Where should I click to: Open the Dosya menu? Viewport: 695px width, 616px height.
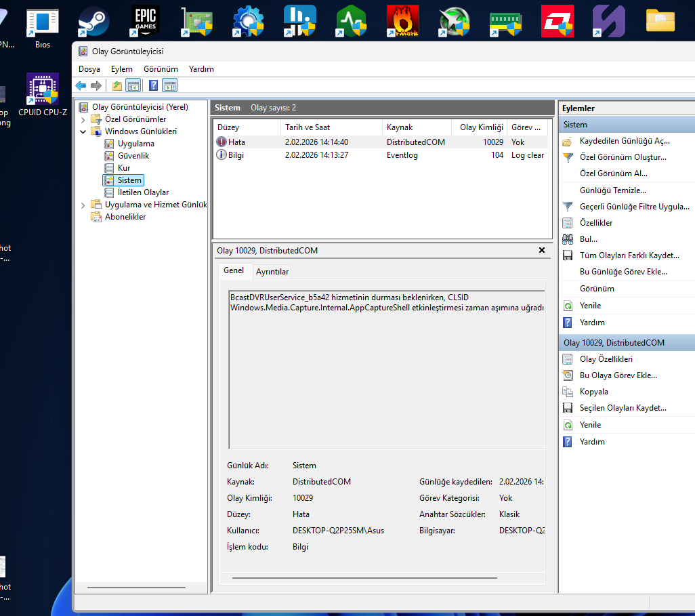coord(89,69)
